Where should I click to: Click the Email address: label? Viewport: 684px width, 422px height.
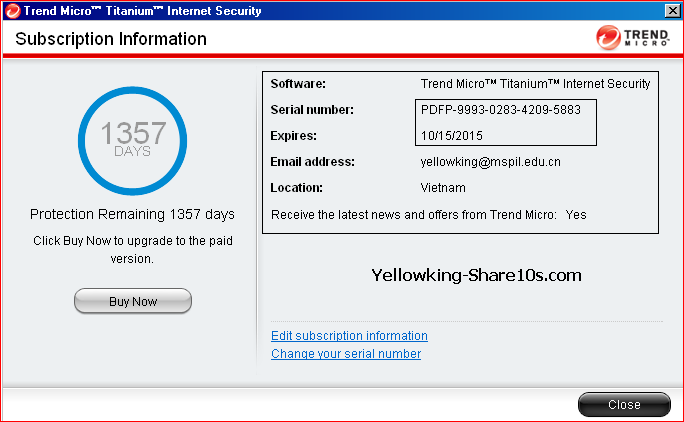coord(312,162)
